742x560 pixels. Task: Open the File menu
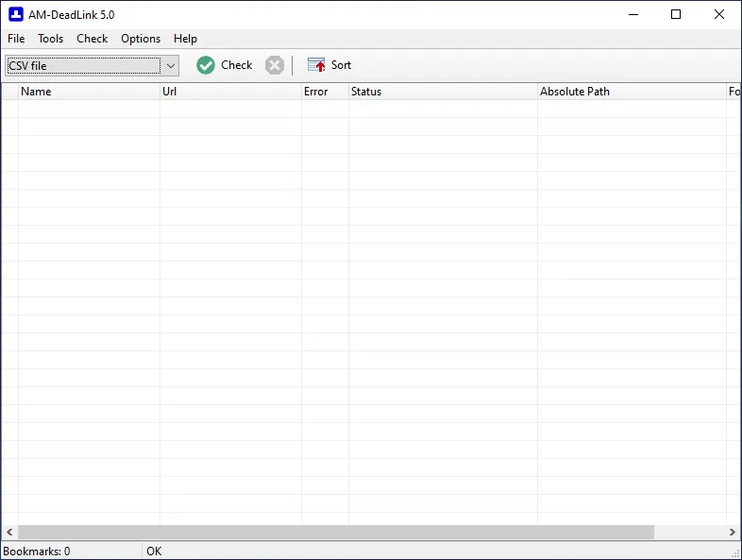pyautogui.click(x=16, y=39)
